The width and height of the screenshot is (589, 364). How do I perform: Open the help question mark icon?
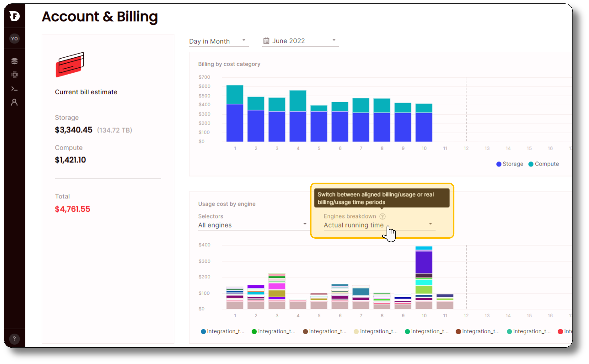[x=14, y=339]
